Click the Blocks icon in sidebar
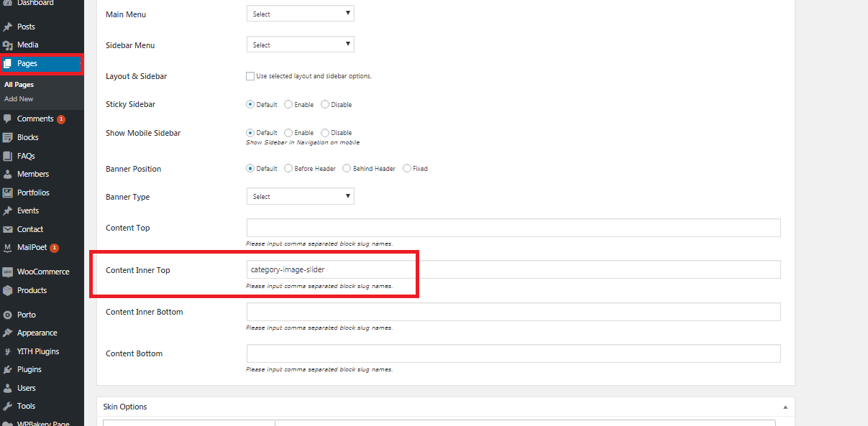The width and height of the screenshot is (868, 426). tap(8, 137)
